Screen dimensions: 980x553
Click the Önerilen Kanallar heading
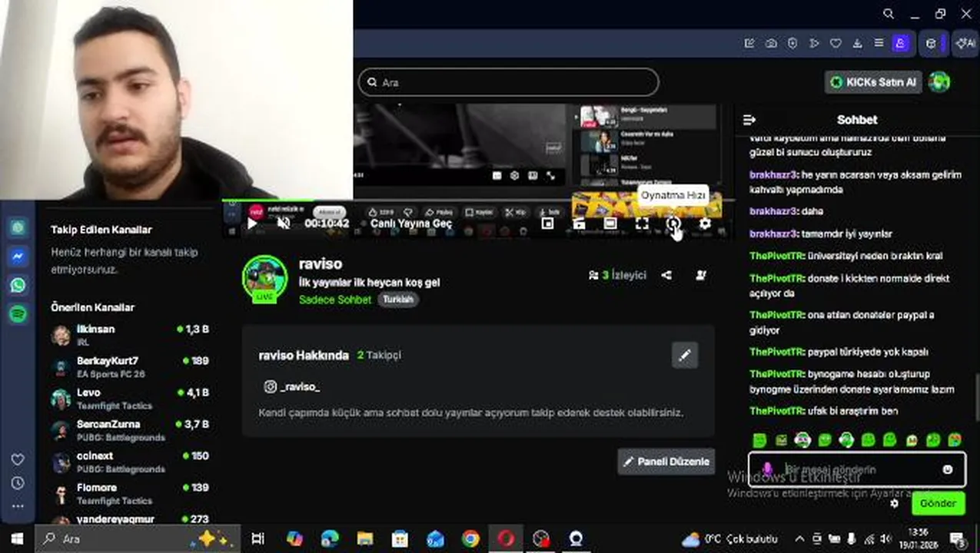92,307
